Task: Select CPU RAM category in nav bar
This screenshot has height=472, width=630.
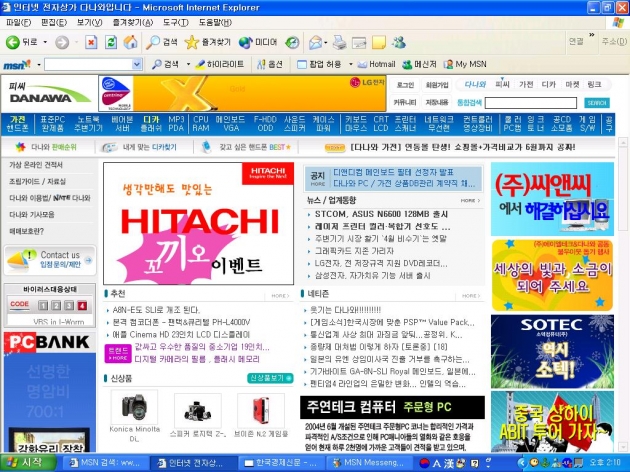Action: point(200,124)
